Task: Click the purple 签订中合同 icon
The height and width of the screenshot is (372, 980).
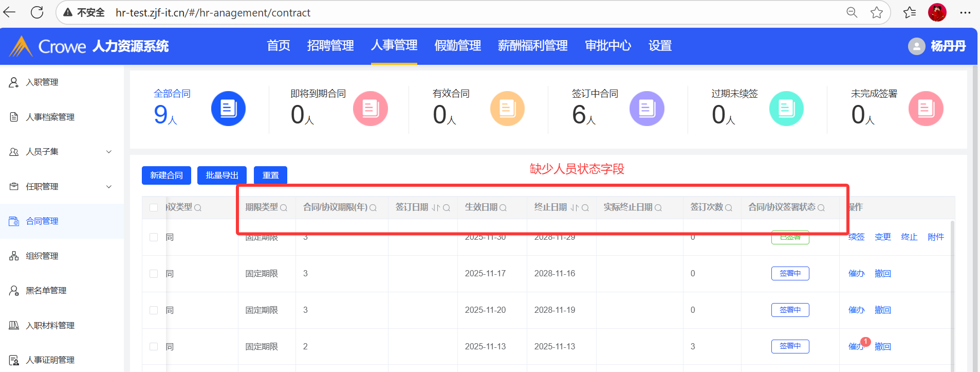Action: [646, 109]
